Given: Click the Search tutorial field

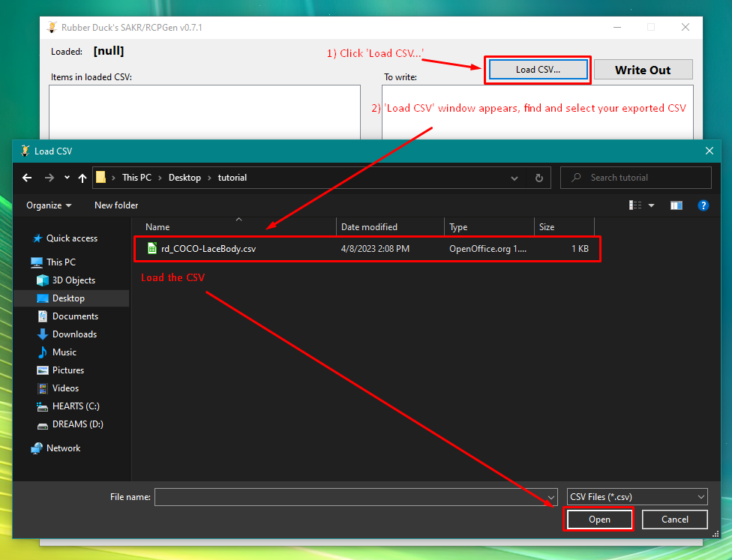Looking at the screenshot, I should [x=636, y=178].
